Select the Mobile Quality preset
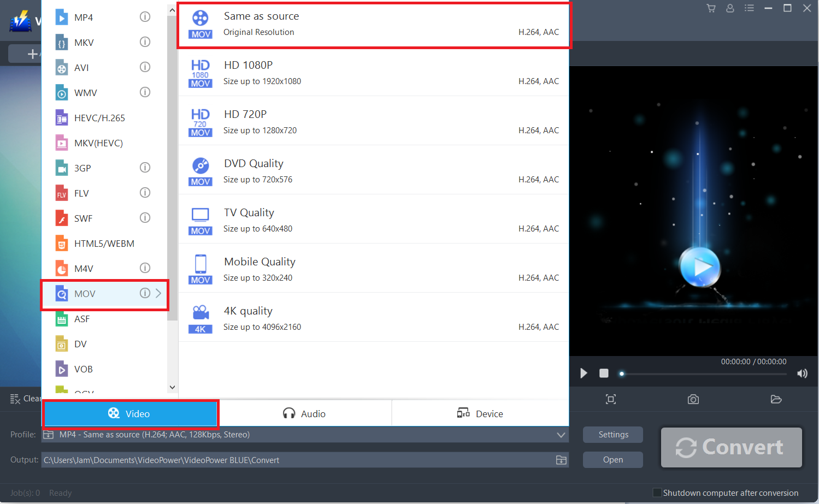The width and height of the screenshot is (819, 504). (x=374, y=269)
